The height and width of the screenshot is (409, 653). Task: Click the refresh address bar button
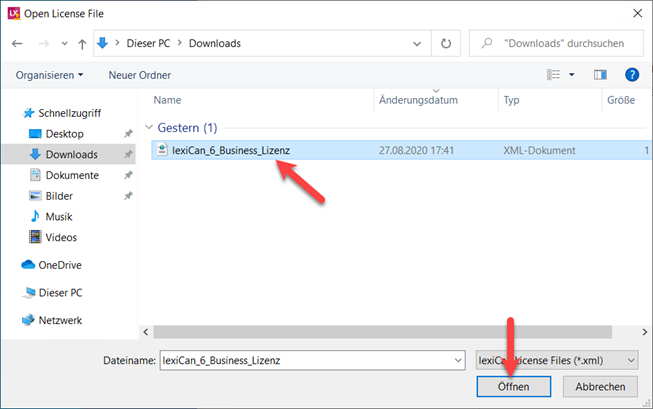[x=446, y=44]
